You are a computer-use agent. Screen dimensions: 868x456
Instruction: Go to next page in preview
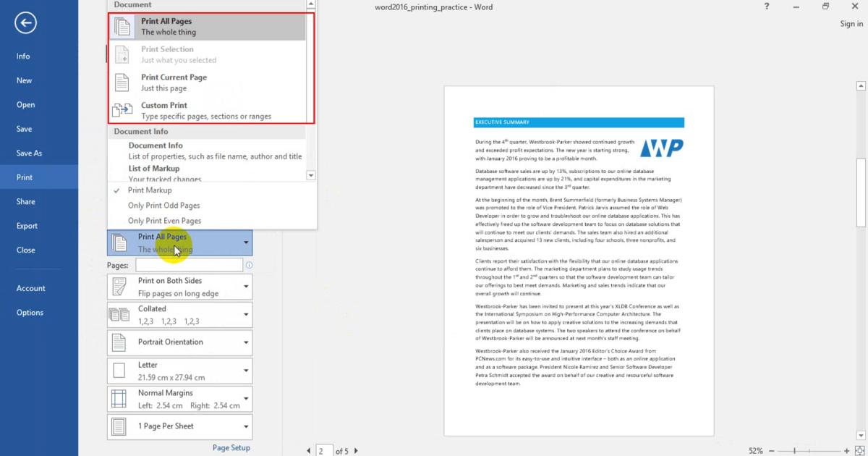[356, 451]
